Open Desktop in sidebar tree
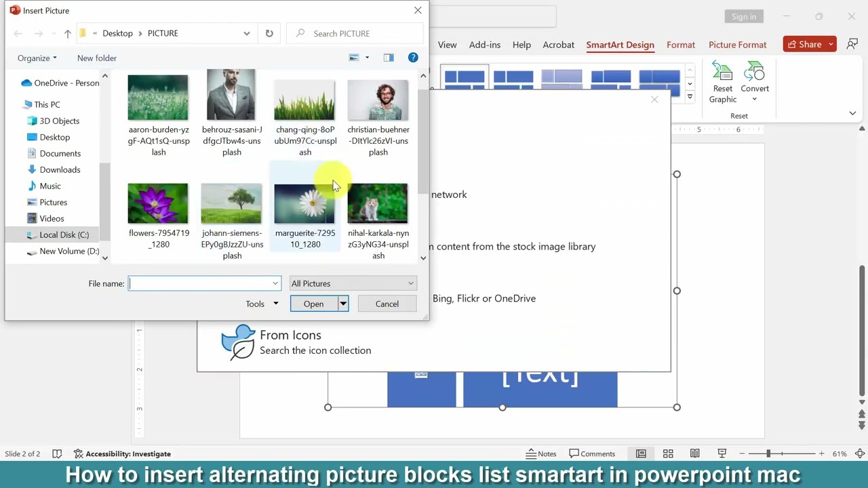The width and height of the screenshot is (868, 488). pos(49,137)
